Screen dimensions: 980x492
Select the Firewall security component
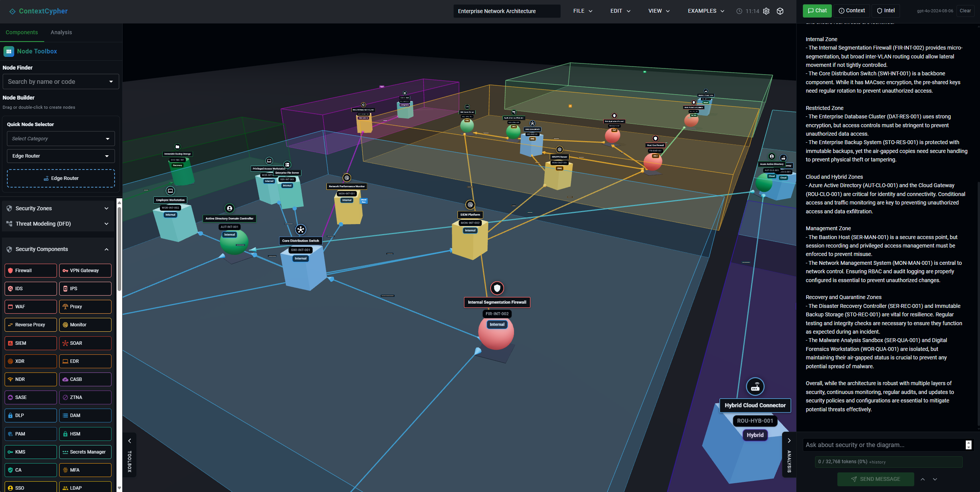[x=30, y=270]
